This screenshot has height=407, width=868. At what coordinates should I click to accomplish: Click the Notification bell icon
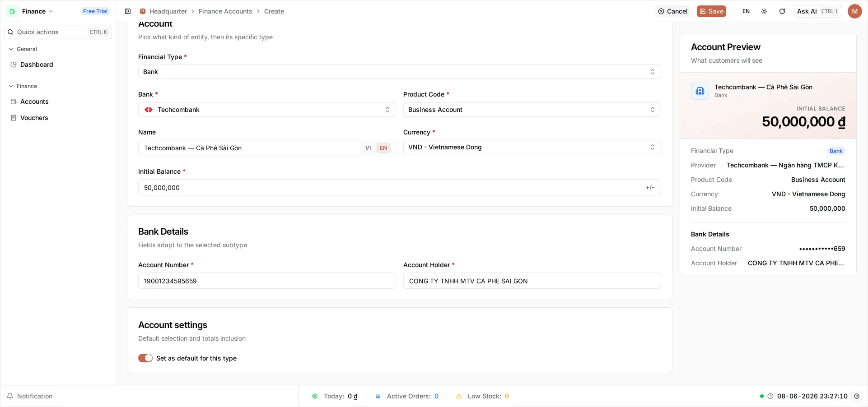coord(10,396)
